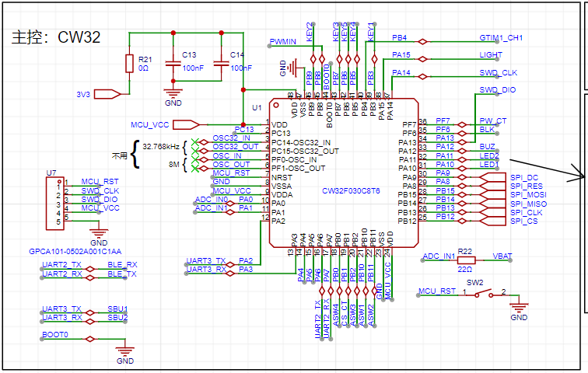The width and height of the screenshot is (588, 373).
Task: Click the PA15 net label
Action: tap(401, 55)
